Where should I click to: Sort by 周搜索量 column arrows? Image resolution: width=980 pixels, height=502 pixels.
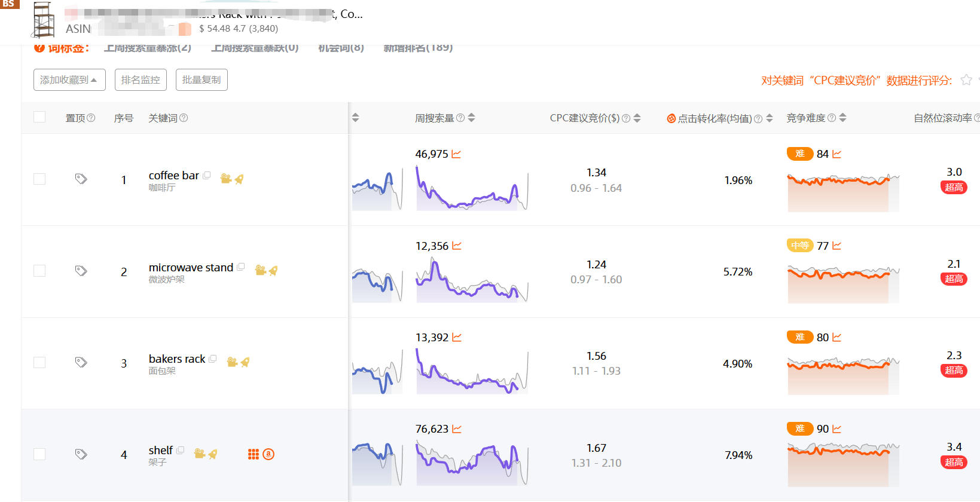pos(472,118)
